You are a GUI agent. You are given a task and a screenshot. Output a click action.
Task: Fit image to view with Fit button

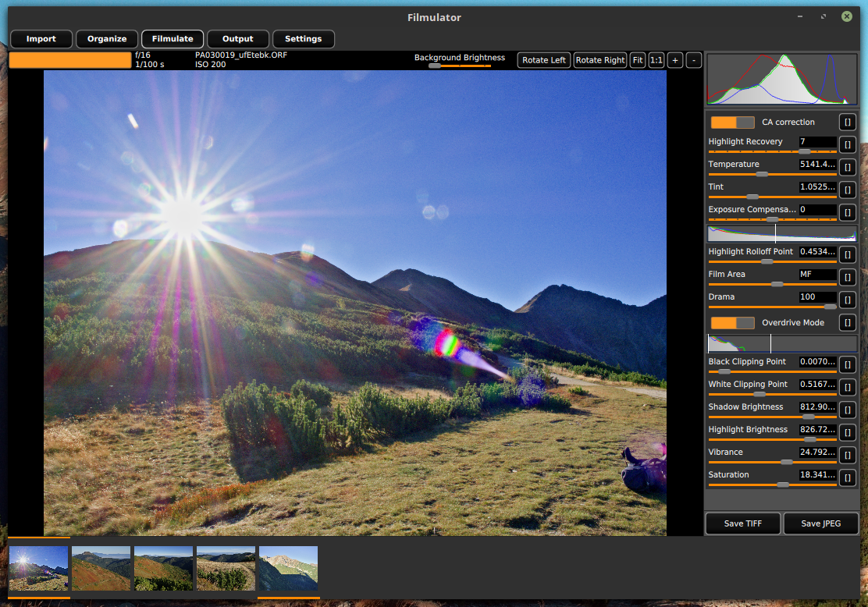click(x=638, y=60)
